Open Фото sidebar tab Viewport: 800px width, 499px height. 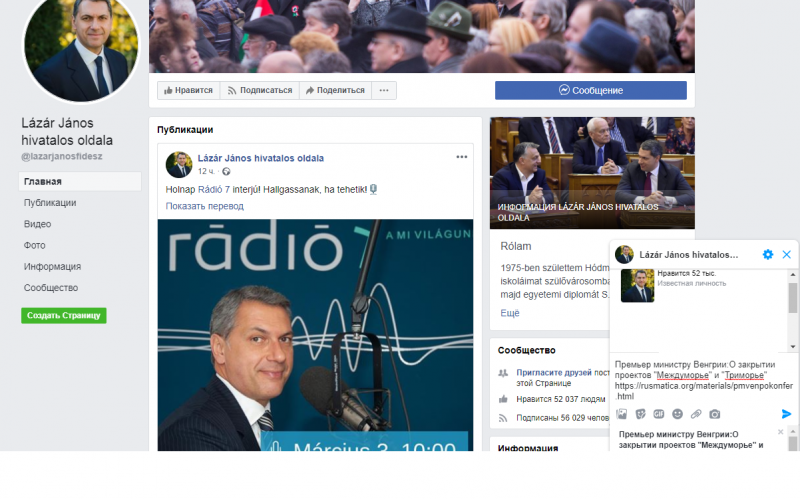(x=34, y=245)
